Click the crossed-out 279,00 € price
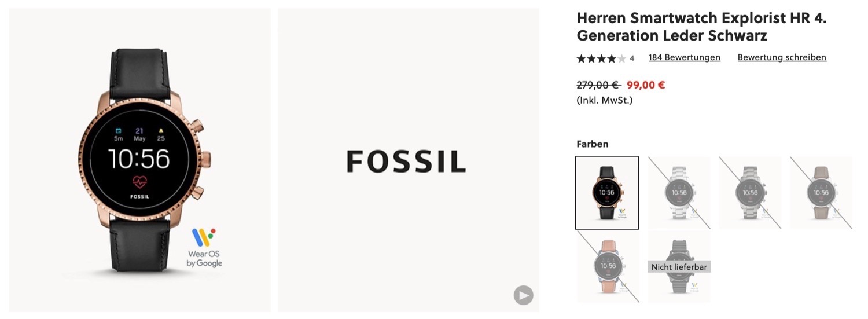This screenshot has width=868, height=319. point(598,85)
